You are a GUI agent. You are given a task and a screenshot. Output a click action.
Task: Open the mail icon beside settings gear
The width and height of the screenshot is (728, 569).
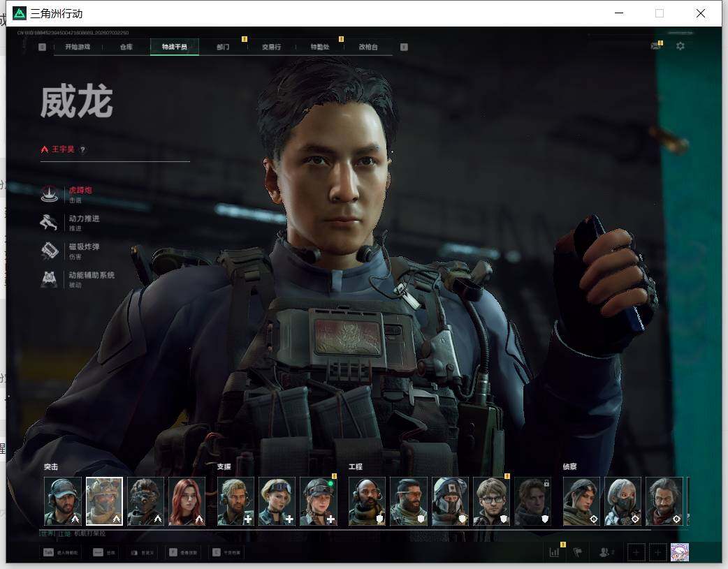point(655,46)
